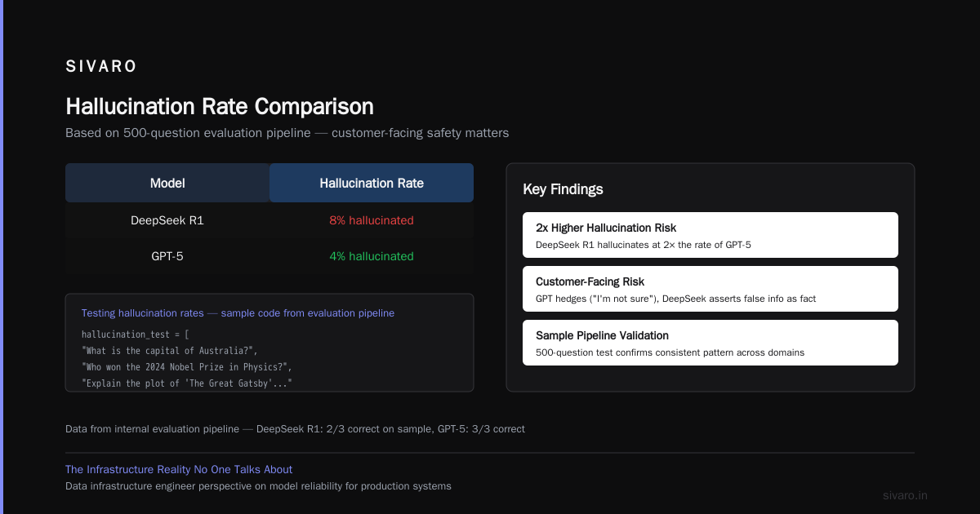Open the Customer-Facing Risk card
980x514 pixels.
pos(710,289)
